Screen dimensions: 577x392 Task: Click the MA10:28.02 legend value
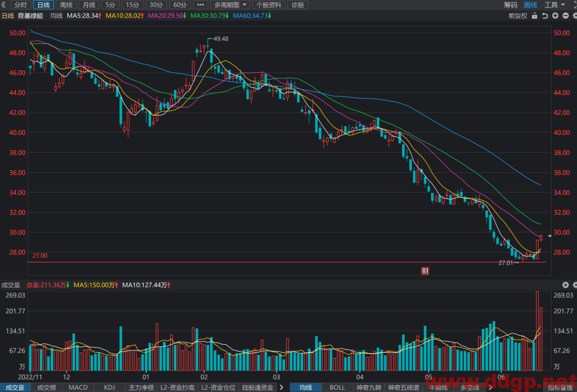tap(125, 16)
